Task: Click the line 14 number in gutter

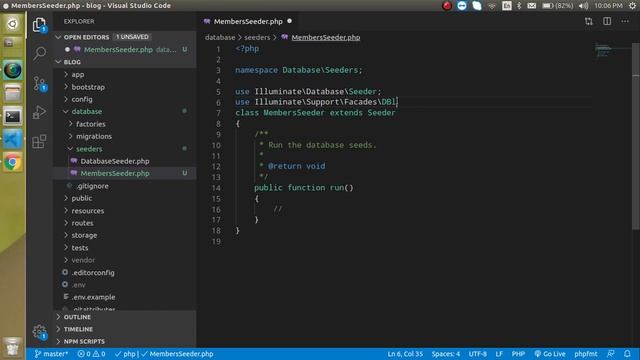Action: (216, 188)
